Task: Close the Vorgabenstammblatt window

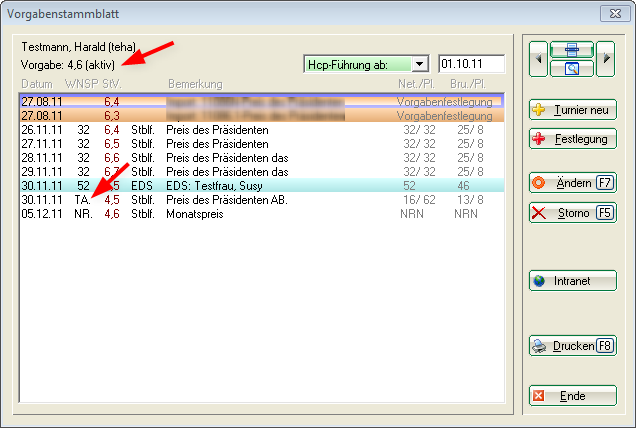Action: (615, 14)
